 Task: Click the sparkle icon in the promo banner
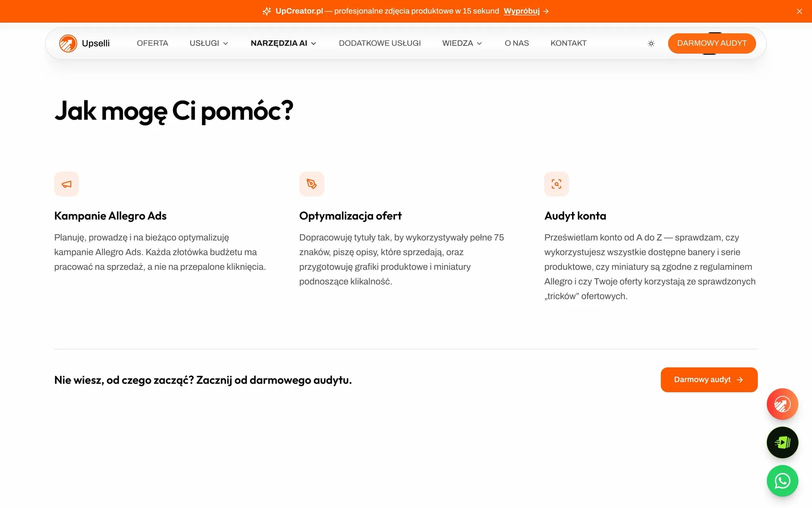tap(267, 11)
